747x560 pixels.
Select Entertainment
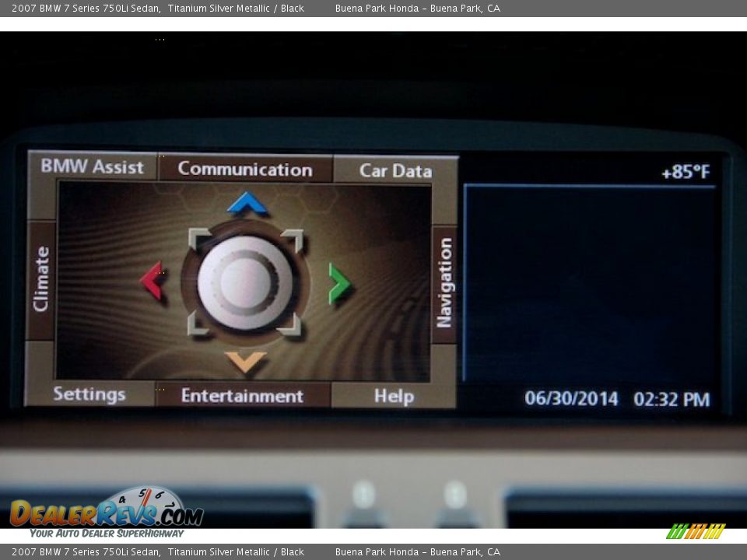242,396
